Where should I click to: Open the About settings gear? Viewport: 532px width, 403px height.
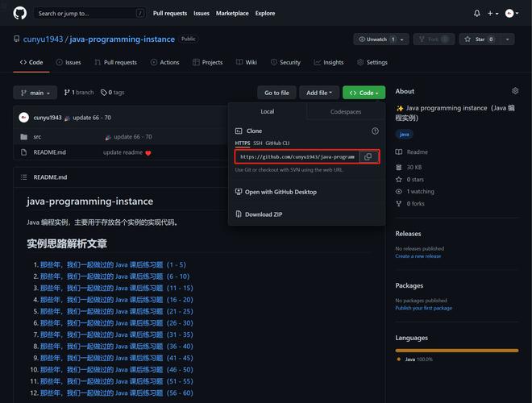(x=515, y=91)
